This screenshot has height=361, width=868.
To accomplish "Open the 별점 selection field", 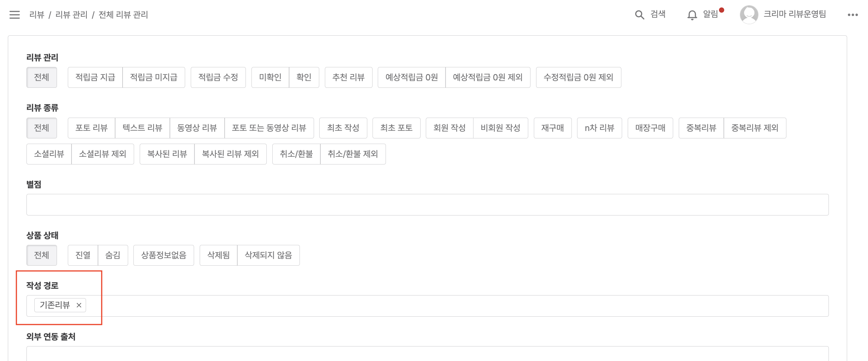I will (427, 205).
